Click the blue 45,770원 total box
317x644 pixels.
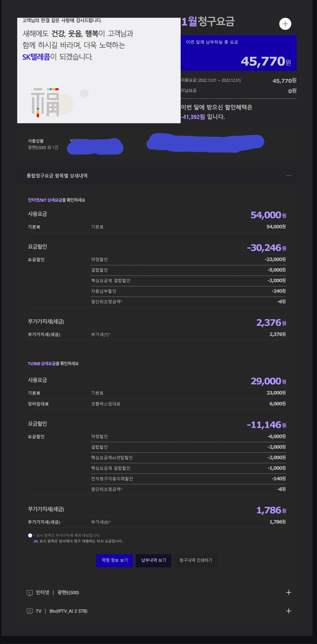[x=238, y=53]
